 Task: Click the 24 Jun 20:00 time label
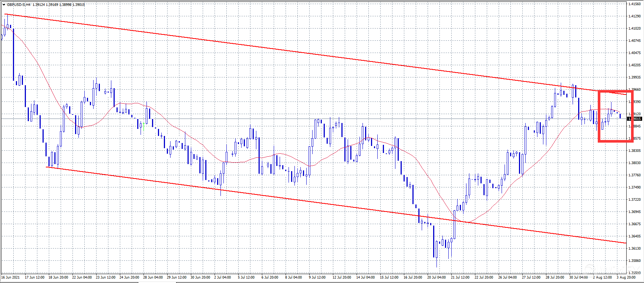(x=129, y=277)
